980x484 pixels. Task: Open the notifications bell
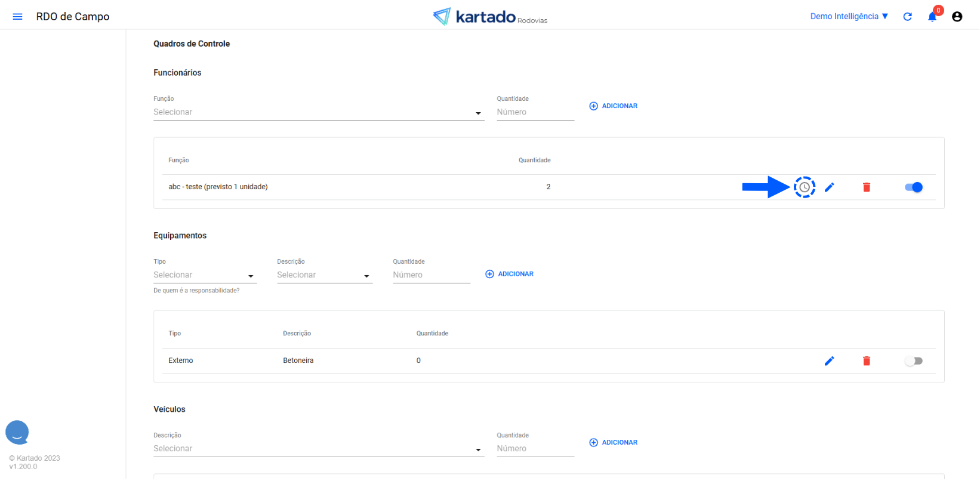click(932, 17)
